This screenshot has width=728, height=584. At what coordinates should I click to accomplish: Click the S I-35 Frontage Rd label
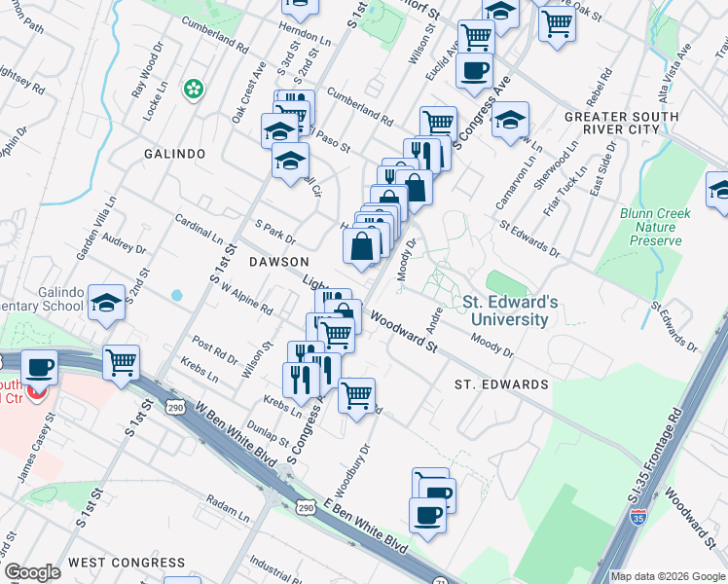[655, 455]
